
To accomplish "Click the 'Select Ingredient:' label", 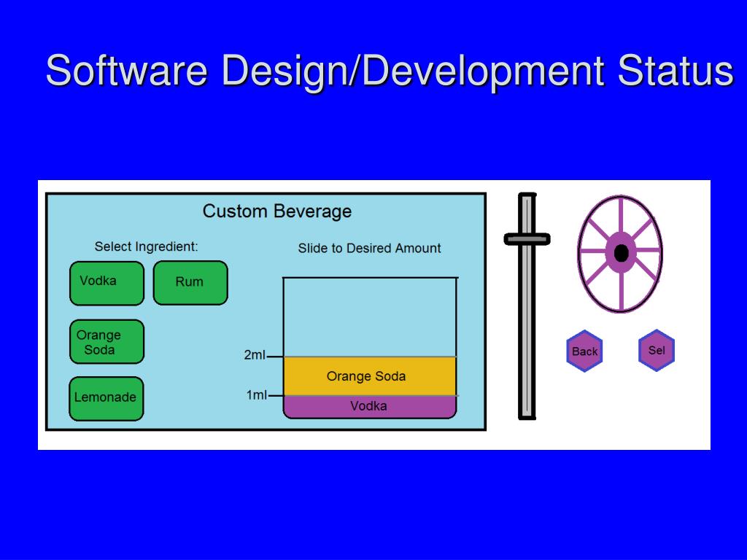I will point(146,246).
